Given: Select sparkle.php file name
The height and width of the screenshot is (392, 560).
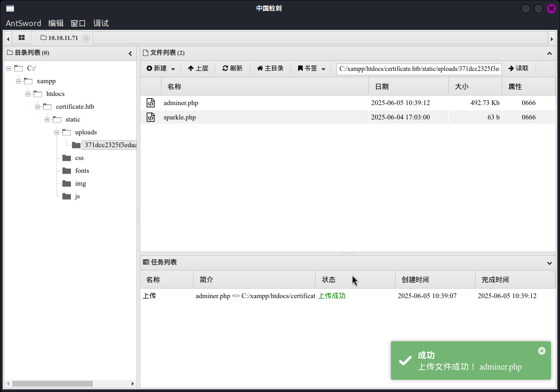Looking at the screenshot, I should pos(180,117).
